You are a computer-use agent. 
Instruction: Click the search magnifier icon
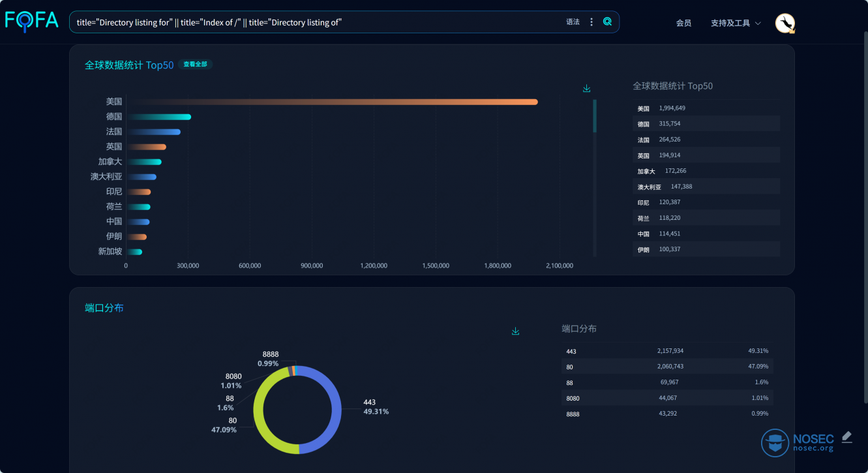[607, 22]
